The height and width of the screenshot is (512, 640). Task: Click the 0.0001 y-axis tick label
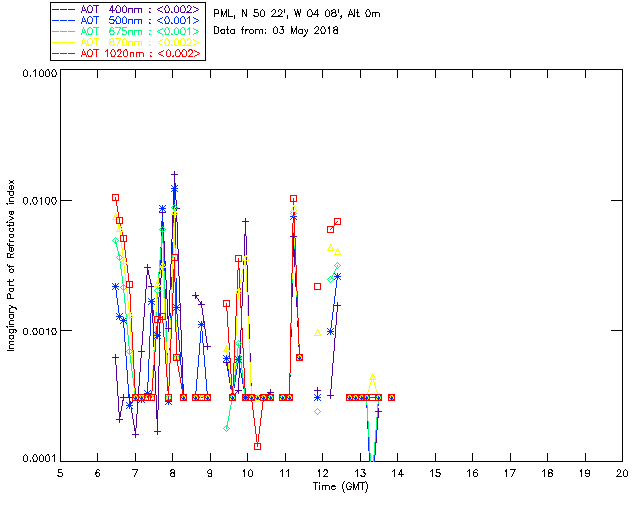tap(37, 459)
